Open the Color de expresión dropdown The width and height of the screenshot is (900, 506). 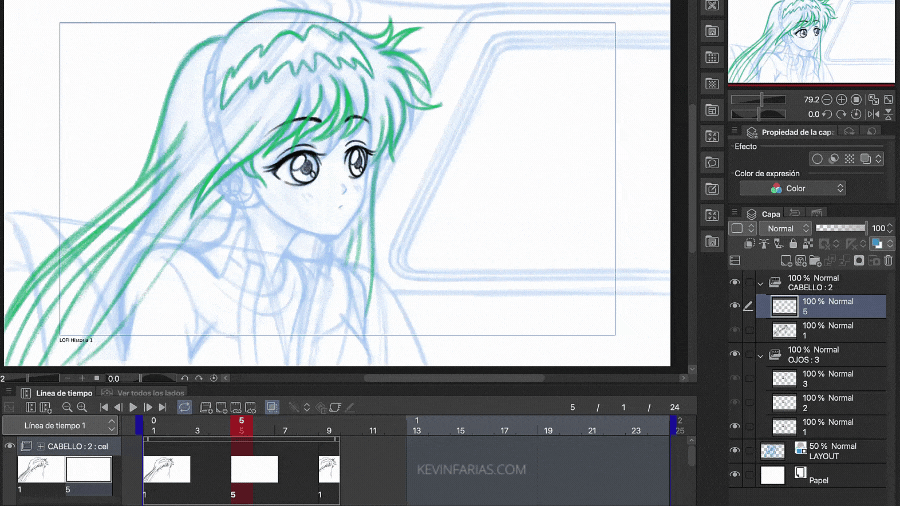(x=792, y=188)
